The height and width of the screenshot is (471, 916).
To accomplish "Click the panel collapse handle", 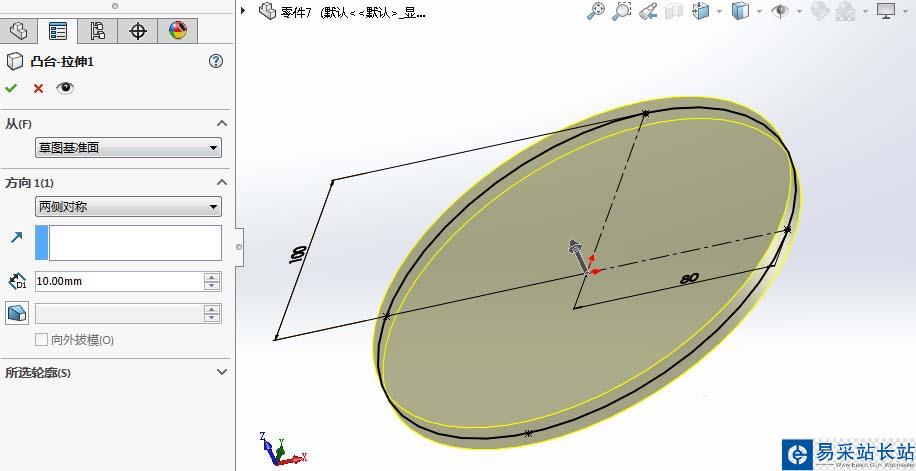I will [239, 247].
